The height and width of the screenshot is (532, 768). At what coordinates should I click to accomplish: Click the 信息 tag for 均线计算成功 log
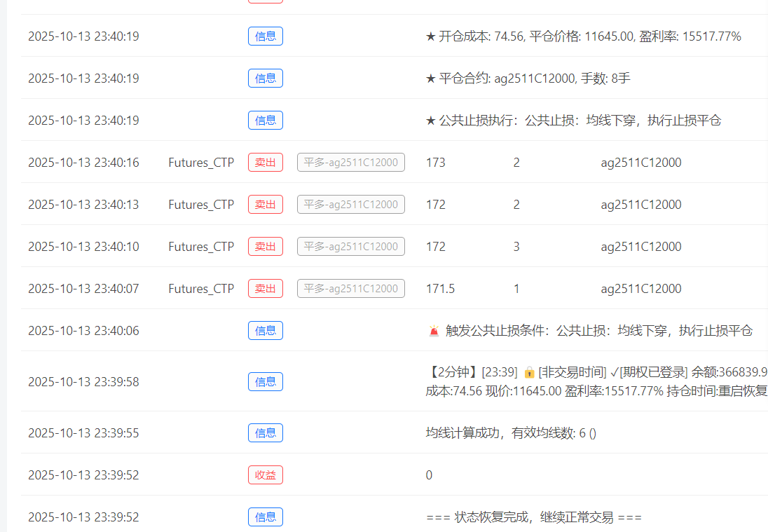[x=266, y=433]
